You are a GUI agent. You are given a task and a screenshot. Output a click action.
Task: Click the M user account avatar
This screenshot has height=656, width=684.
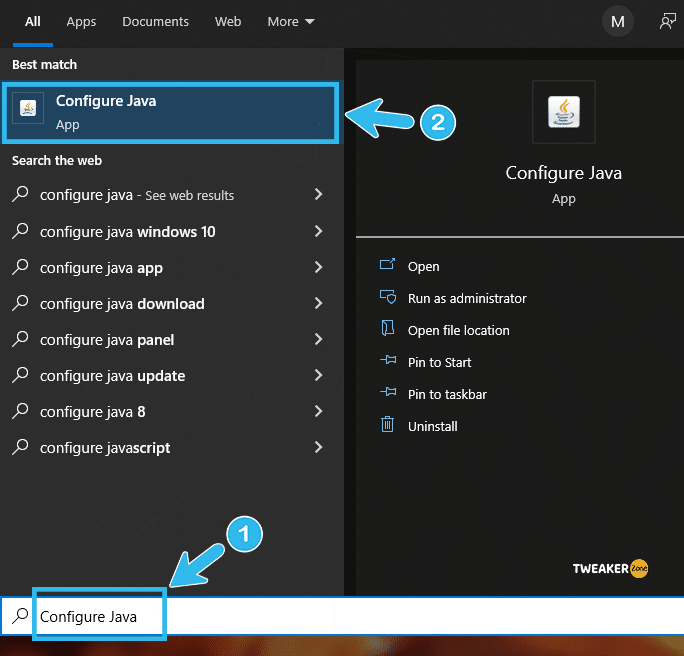[x=618, y=21]
